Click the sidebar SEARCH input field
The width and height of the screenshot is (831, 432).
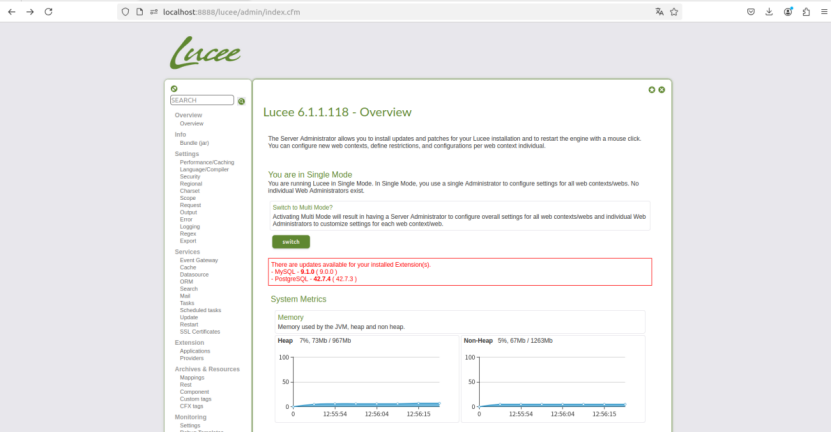201,101
